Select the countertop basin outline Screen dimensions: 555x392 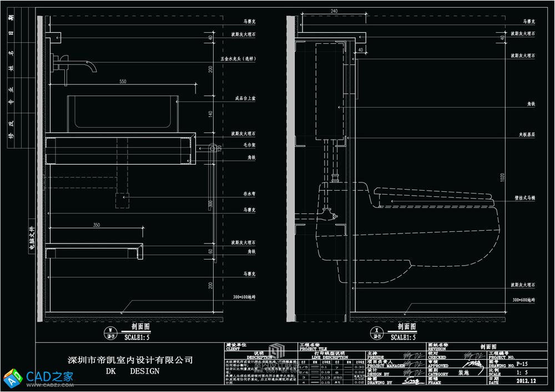pos(123,113)
